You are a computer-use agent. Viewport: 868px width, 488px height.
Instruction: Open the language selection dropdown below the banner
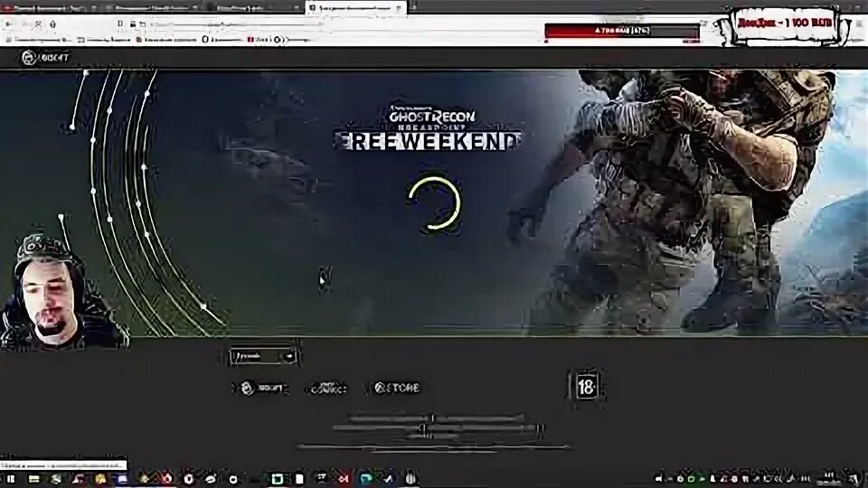(263, 356)
